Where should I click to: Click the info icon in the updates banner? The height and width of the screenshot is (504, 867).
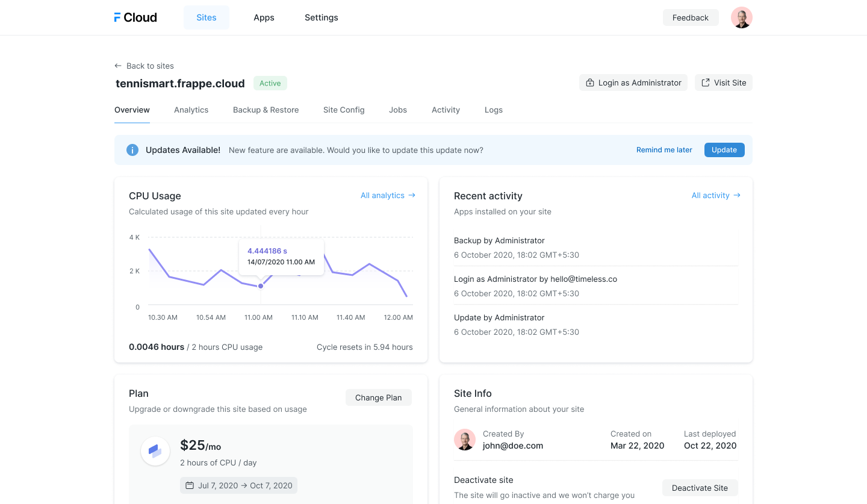pos(132,149)
